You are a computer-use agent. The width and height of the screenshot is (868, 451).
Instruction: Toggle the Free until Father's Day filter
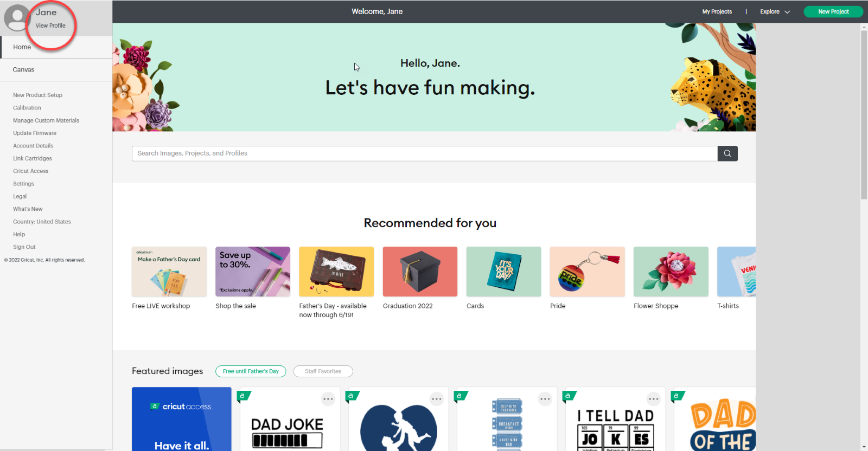click(x=251, y=371)
